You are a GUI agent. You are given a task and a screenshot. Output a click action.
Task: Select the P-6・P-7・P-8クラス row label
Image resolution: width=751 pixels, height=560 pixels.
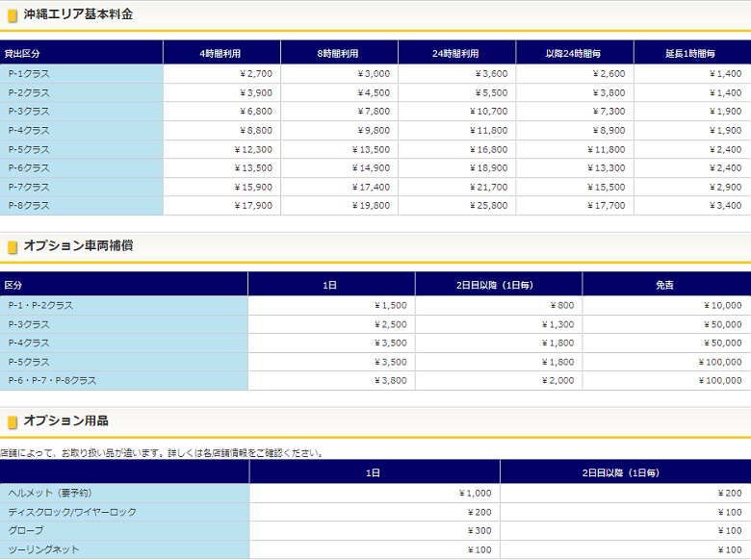point(52,381)
